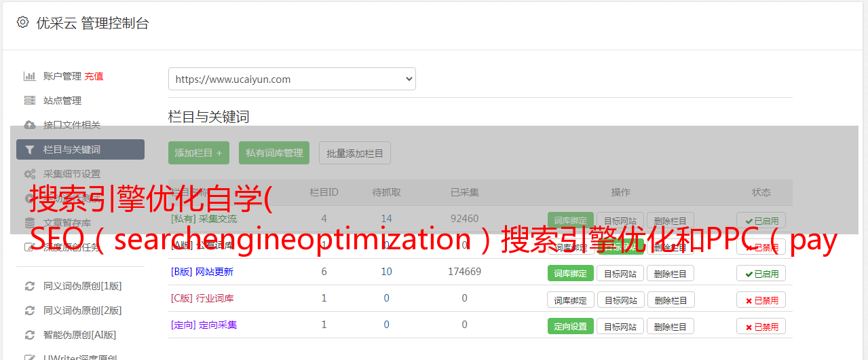Toggle the 已启用 status of 网站更新
Screen dimensions: 868x360
[x=761, y=273]
